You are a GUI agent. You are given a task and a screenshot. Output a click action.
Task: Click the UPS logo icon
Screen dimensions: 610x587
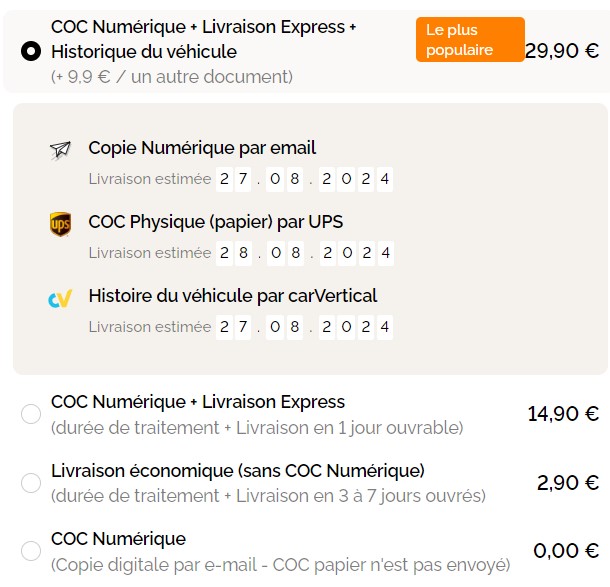(60, 224)
